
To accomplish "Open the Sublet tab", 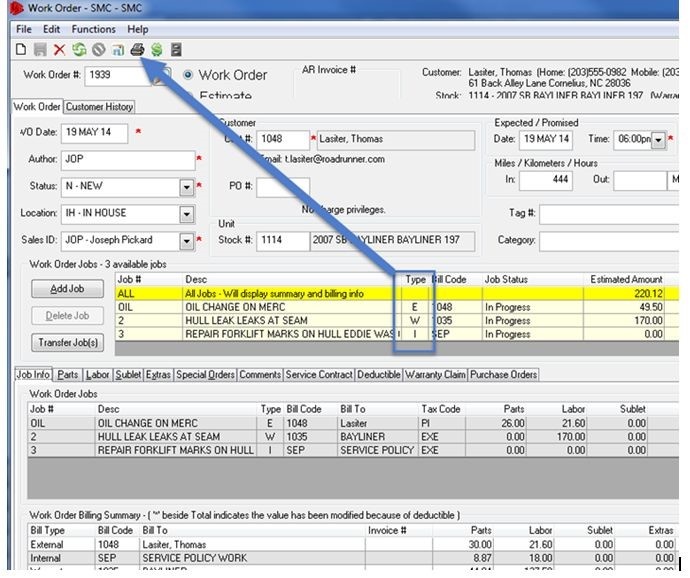I will point(128,375).
